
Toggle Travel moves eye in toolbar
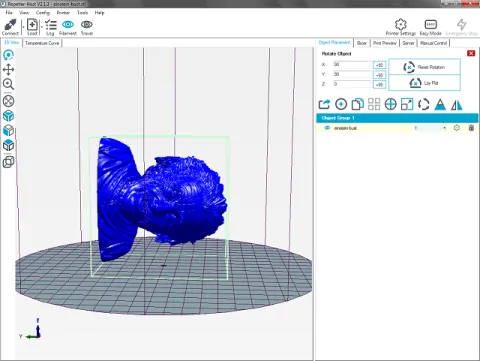pos(87,27)
